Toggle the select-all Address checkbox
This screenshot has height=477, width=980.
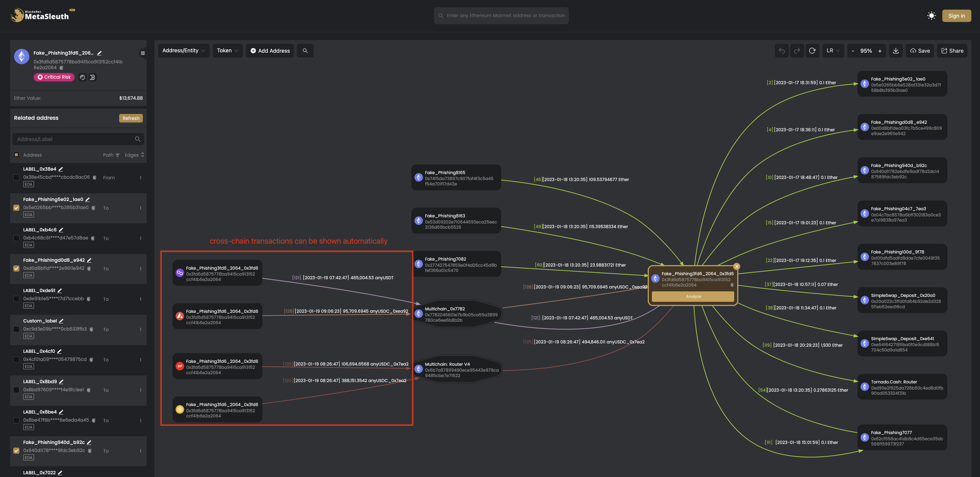coord(16,155)
